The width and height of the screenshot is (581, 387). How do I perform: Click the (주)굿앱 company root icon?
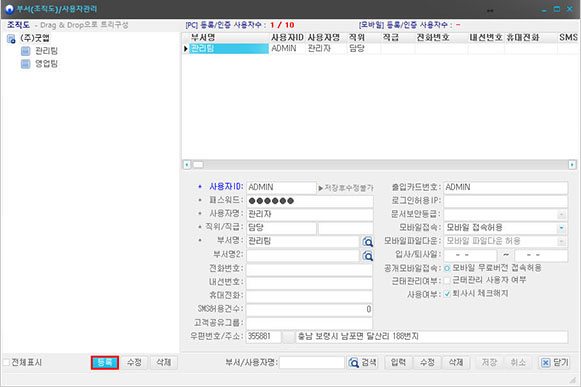(x=11, y=39)
